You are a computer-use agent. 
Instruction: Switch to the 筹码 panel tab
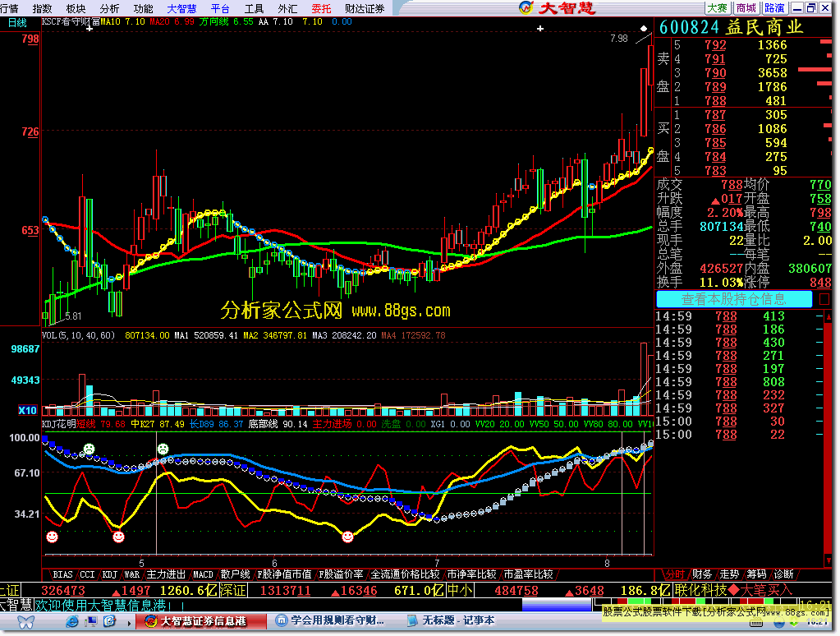[756, 574]
